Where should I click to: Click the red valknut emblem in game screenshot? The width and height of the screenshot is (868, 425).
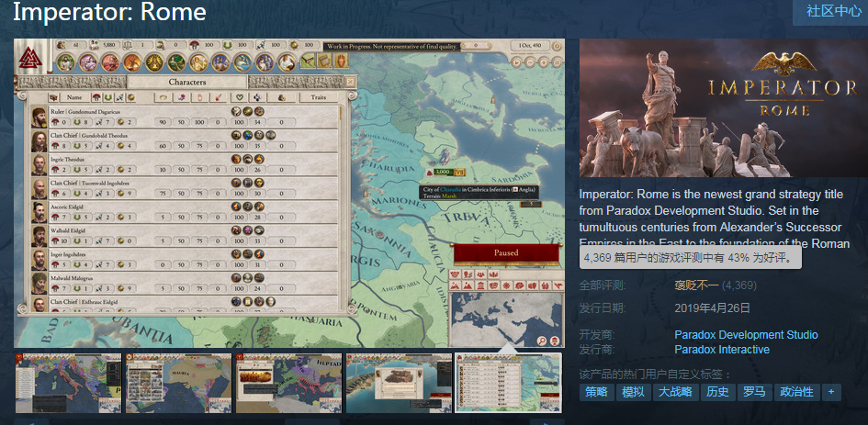[30, 58]
